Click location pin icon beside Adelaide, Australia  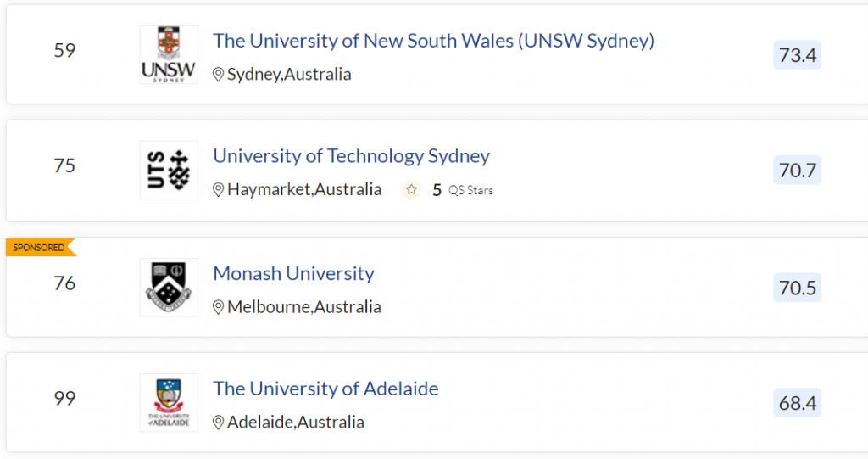click(x=218, y=423)
